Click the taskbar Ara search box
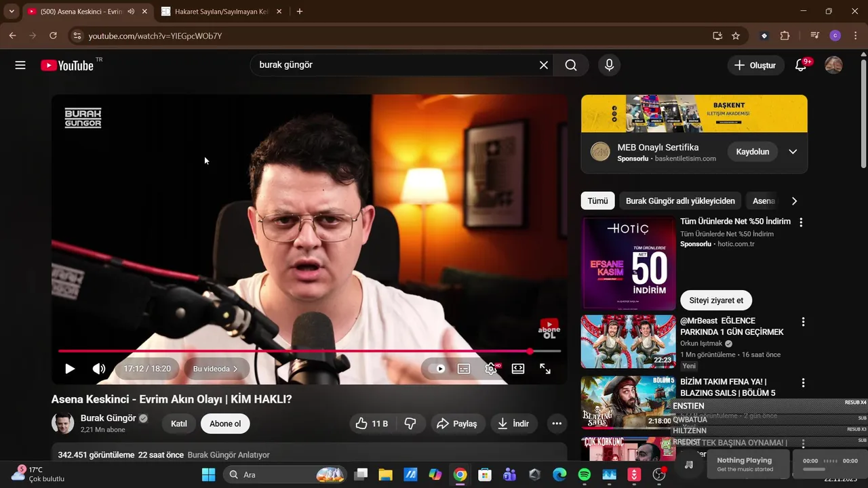 pos(285,474)
